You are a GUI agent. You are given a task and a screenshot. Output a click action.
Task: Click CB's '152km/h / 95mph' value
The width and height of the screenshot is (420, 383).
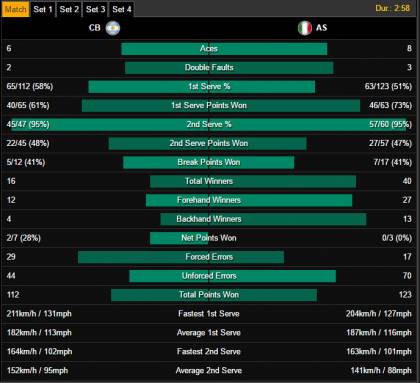pos(37,371)
